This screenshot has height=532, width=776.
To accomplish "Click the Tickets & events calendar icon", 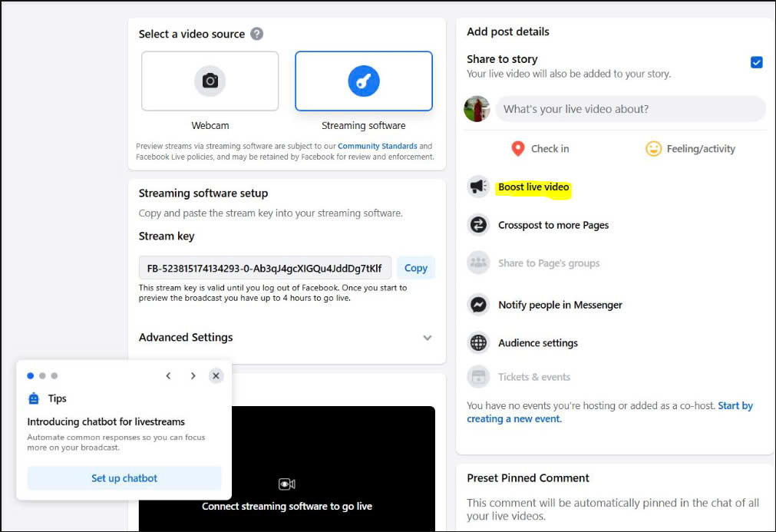I will click(478, 377).
